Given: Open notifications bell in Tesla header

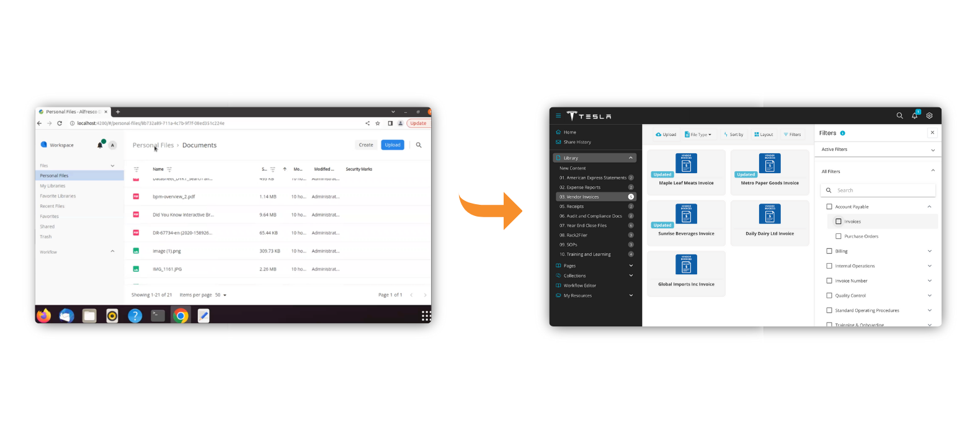Looking at the screenshot, I should [914, 115].
